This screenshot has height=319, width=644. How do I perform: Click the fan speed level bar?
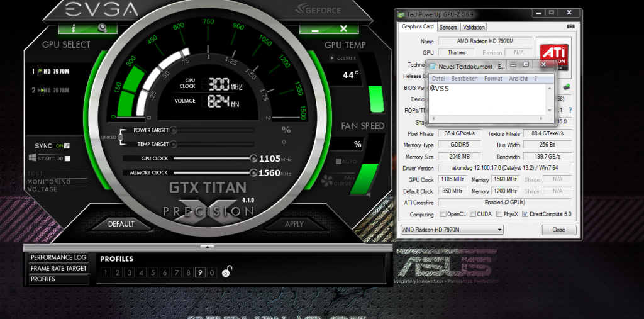coord(363,177)
